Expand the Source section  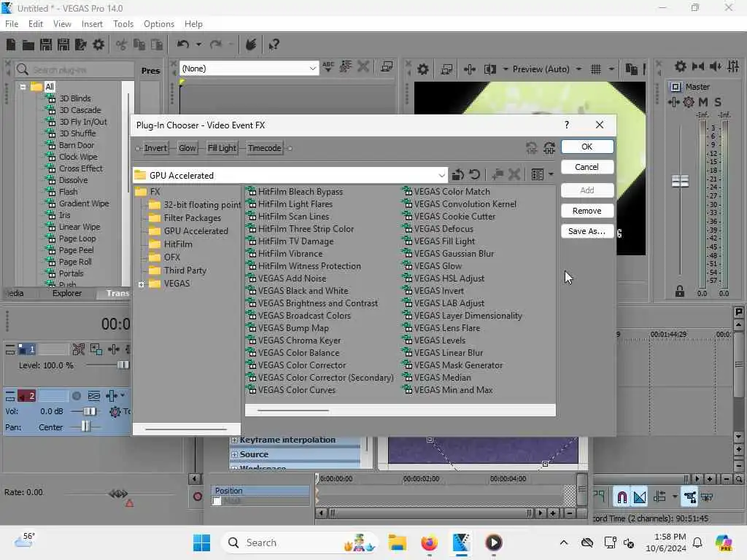(x=234, y=455)
